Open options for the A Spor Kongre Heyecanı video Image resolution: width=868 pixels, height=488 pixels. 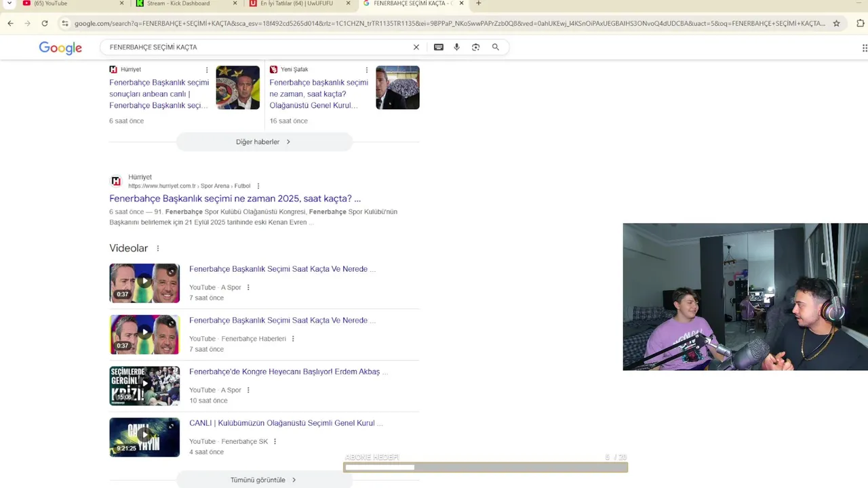tap(248, 390)
